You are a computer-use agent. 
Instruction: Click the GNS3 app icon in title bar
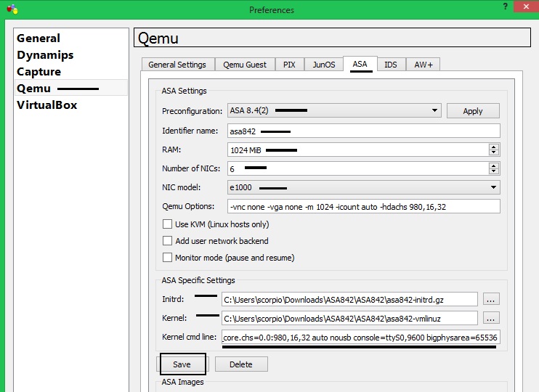(12, 9)
